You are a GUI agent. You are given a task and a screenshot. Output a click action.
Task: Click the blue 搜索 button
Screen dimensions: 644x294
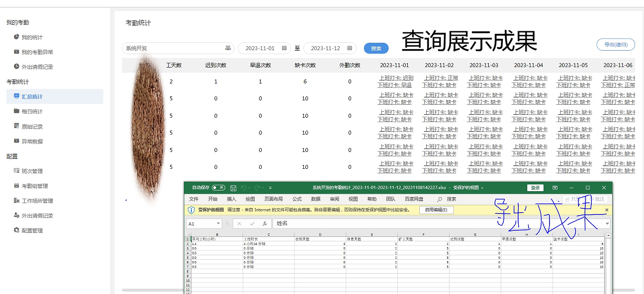376,48
